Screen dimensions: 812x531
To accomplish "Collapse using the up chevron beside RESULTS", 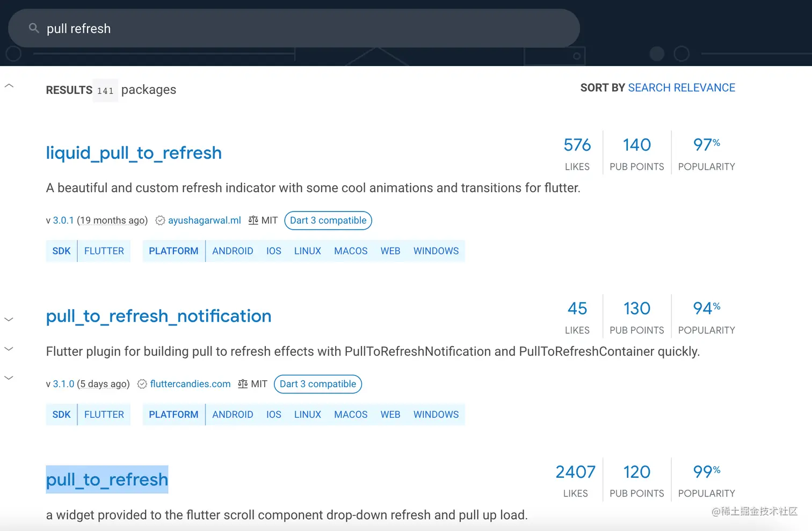I will click(x=9, y=86).
